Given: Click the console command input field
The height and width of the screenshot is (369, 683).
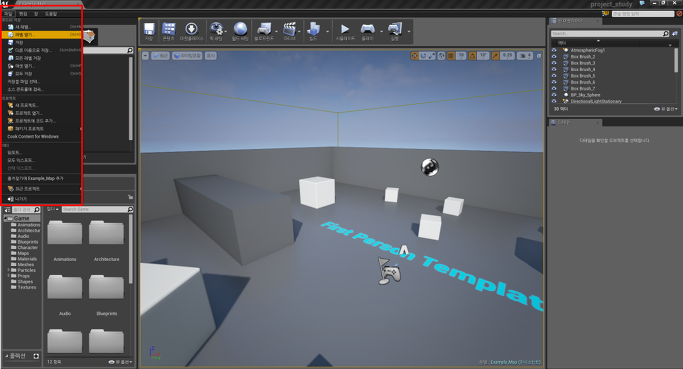Looking at the screenshot, I should (643, 14).
